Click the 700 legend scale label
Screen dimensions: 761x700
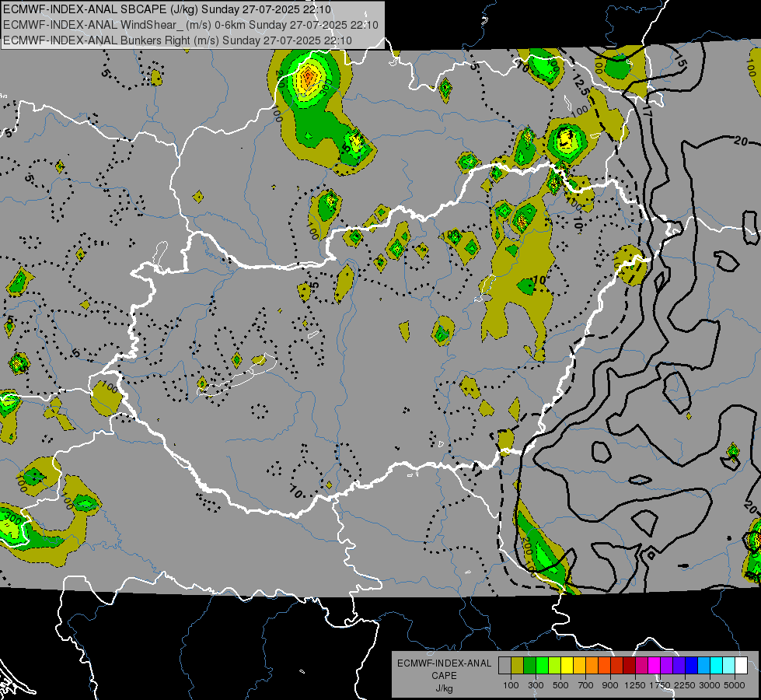click(x=586, y=685)
